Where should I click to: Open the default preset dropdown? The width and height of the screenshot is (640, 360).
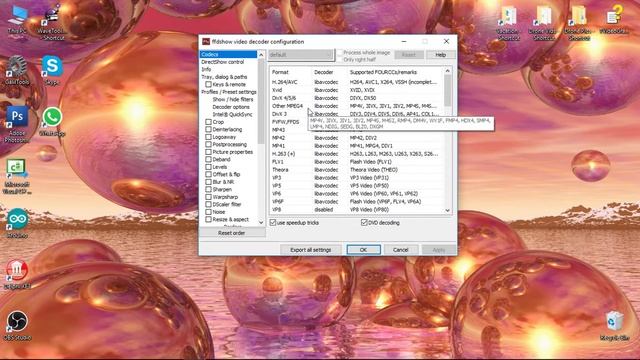[301, 55]
